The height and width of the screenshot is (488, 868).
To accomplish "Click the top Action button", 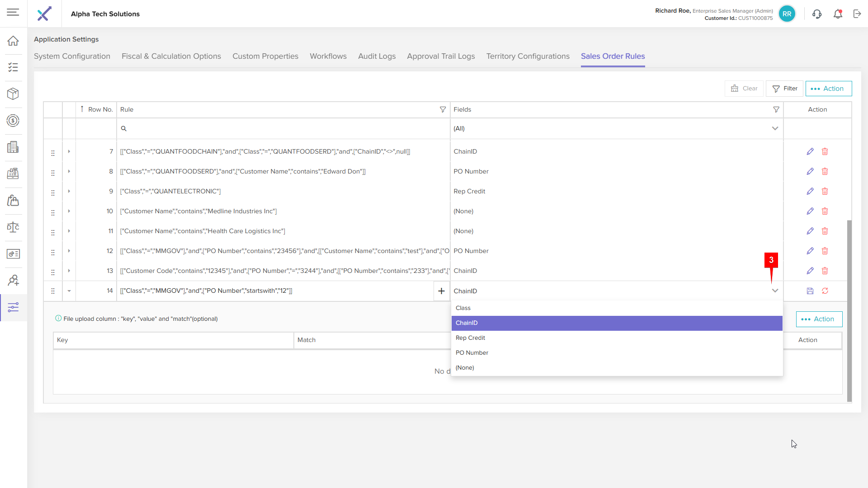I will tap(828, 89).
